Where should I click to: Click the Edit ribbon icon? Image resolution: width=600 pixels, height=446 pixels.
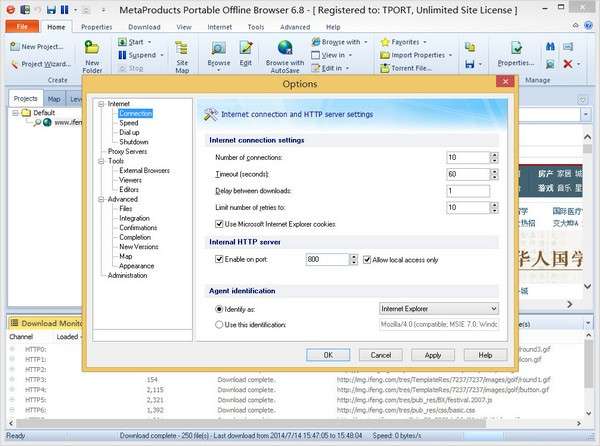[x=246, y=48]
